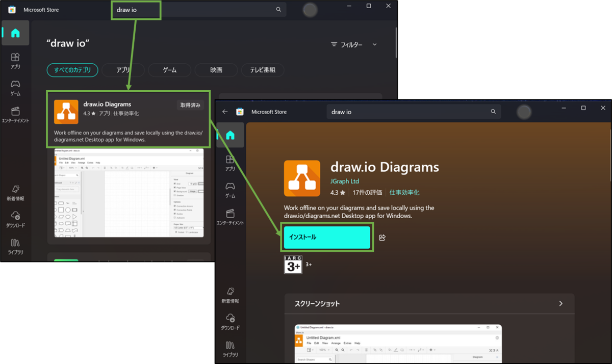Viewport: 612px width, 364px height.
Task: Switch to the ゲーム results category
Action: pos(169,70)
